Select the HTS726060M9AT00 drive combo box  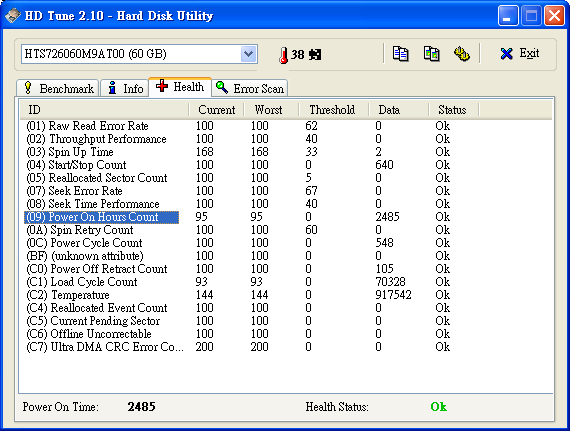click(x=139, y=54)
